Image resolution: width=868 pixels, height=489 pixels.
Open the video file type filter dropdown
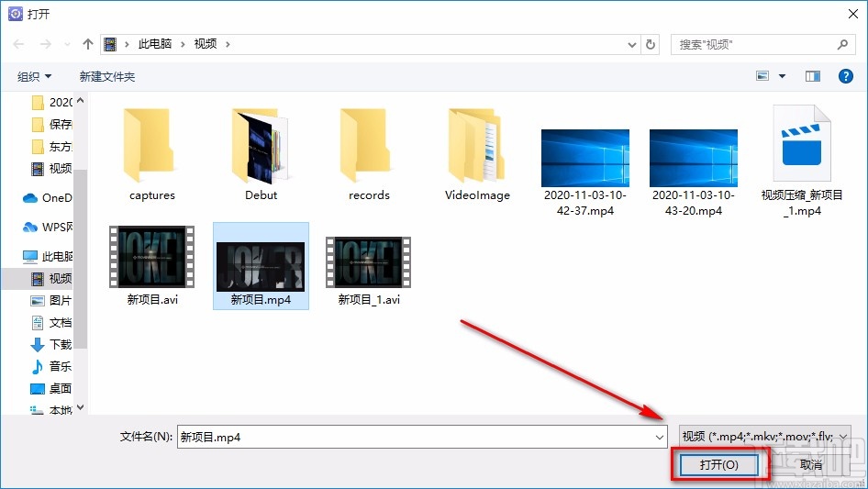pyautogui.click(x=764, y=437)
